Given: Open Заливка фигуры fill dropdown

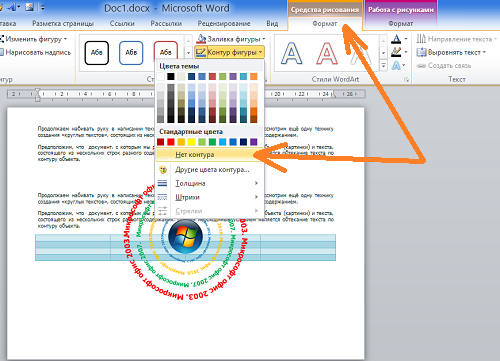Looking at the screenshot, I should pos(231,39).
